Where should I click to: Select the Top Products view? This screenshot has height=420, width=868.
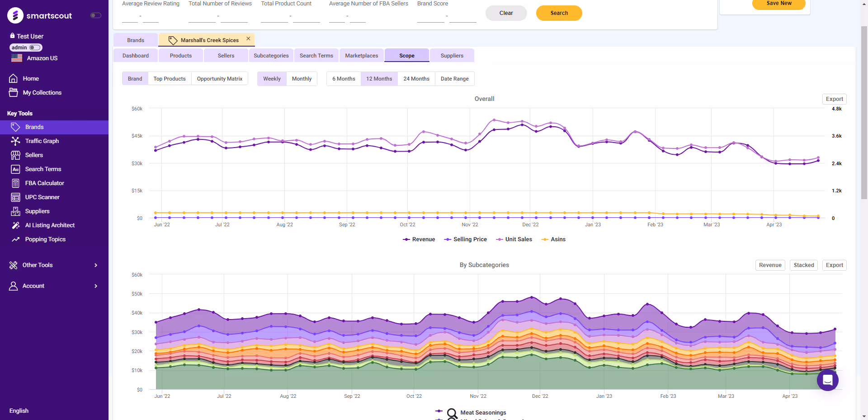[170, 79]
